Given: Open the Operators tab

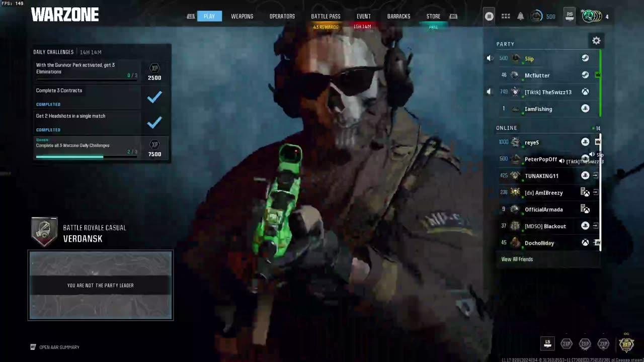Looking at the screenshot, I should pyautogui.click(x=282, y=16).
